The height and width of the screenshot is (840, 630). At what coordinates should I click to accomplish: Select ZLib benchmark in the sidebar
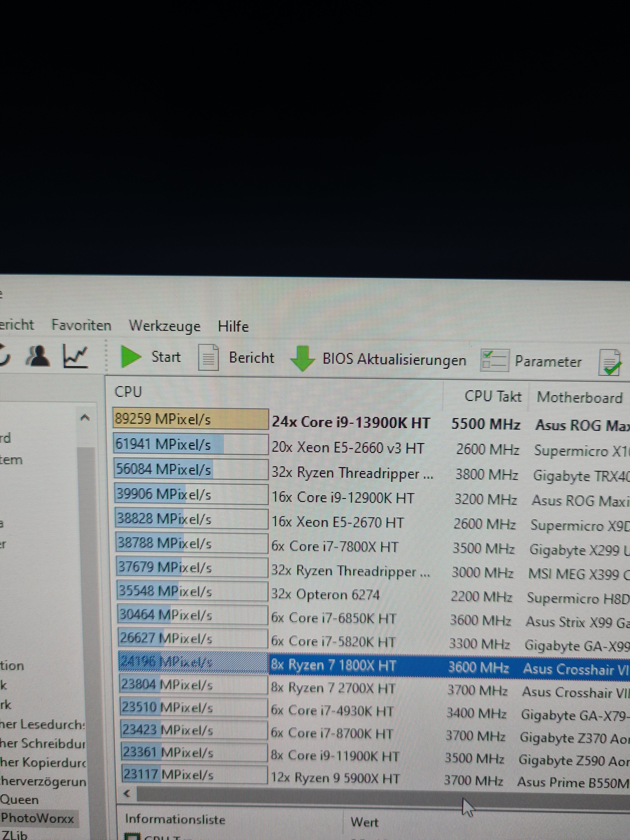tap(14, 835)
